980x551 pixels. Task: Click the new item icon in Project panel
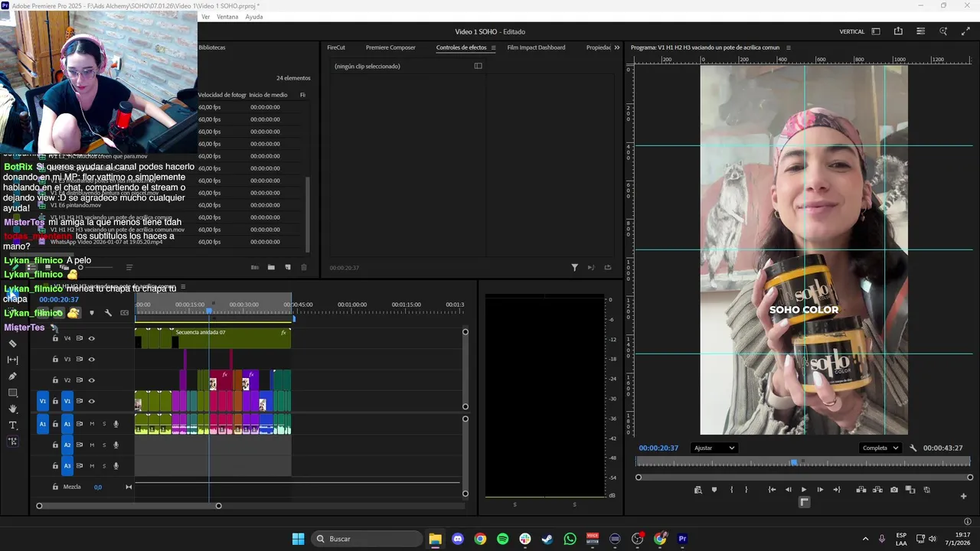[x=288, y=268]
